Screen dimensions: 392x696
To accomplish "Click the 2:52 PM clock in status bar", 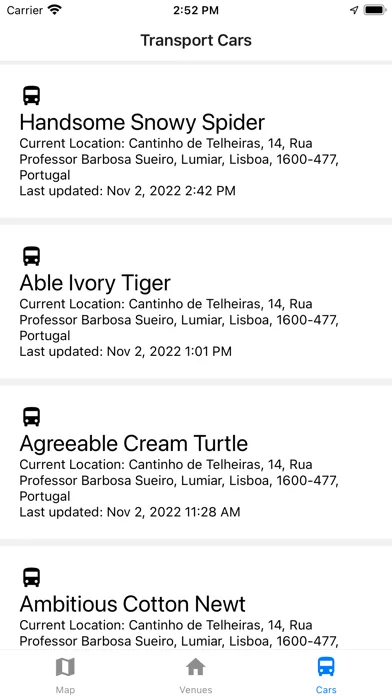I will (x=196, y=10).
